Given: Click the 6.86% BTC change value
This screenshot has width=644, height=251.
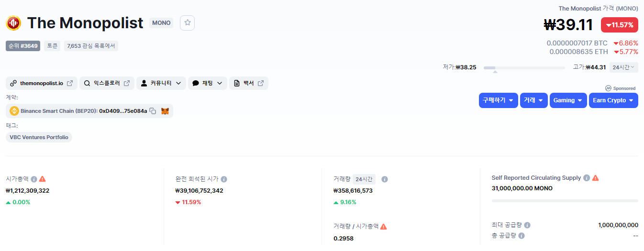Looking at the screenshot, I should click(x=626, y=43).
